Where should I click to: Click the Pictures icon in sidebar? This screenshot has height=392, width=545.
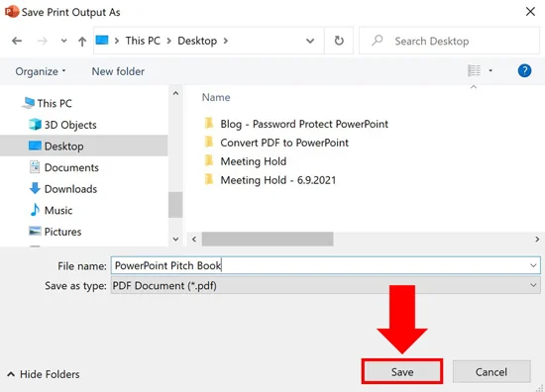(35, 231)
